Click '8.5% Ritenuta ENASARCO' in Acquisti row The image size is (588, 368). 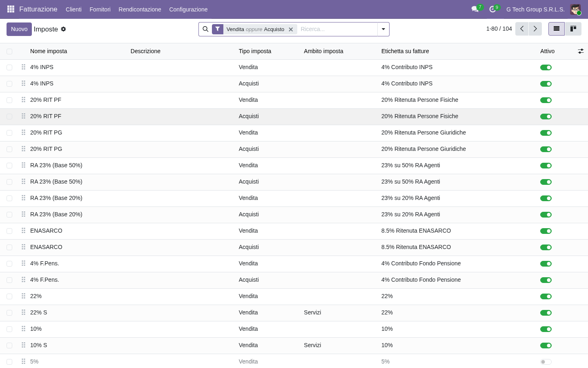point(416,247)
